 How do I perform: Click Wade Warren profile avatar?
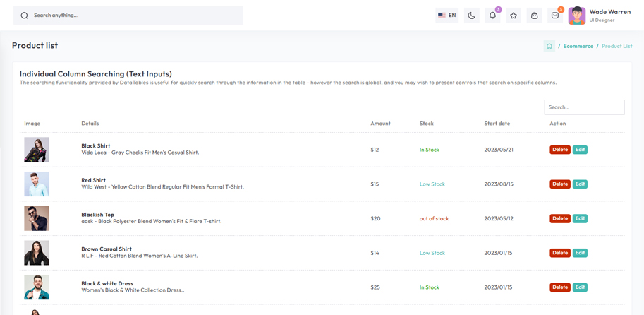[x=577, y=16]
